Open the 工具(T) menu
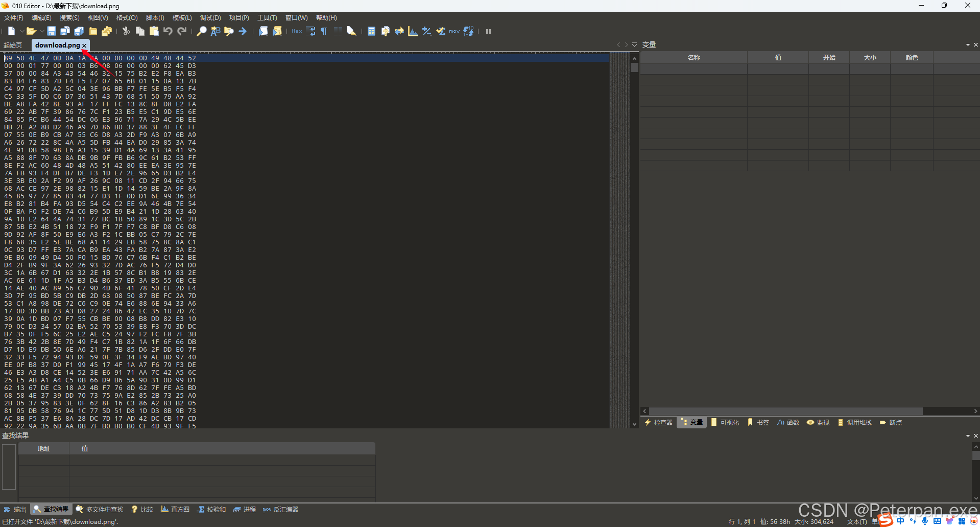 coord(267,18)
